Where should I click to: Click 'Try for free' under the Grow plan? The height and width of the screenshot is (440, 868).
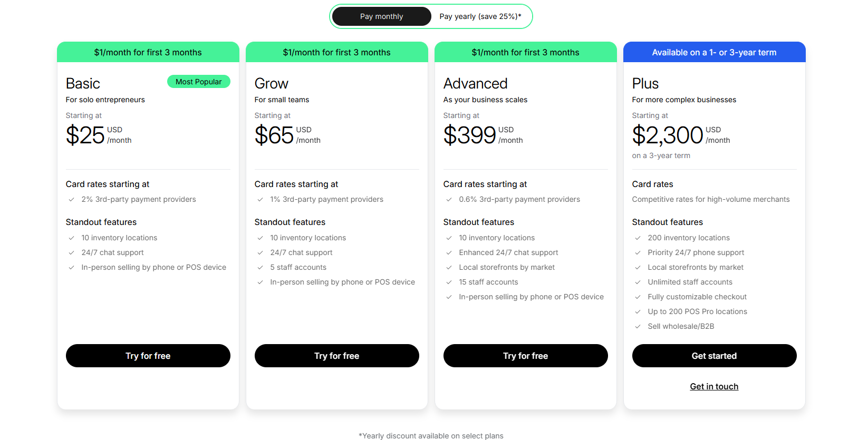click(336, 356)
